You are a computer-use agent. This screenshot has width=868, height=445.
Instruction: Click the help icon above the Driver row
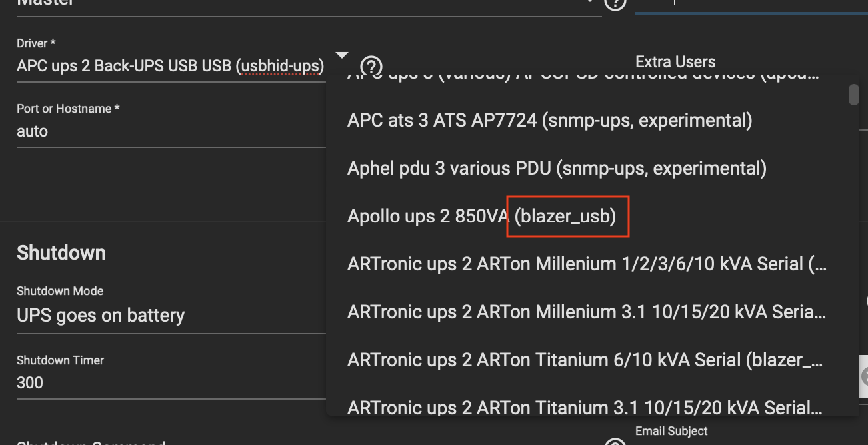(615, 4)
